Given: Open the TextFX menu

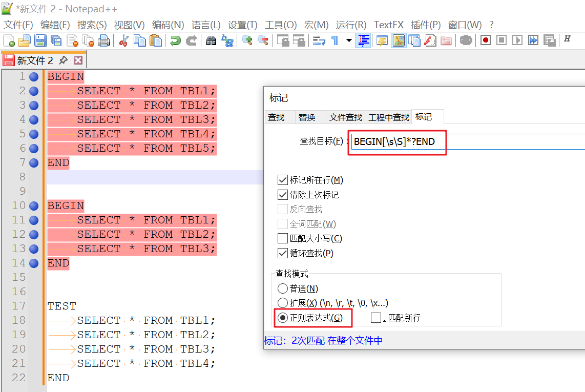Looking at the screenshot, I should point(389,25).
